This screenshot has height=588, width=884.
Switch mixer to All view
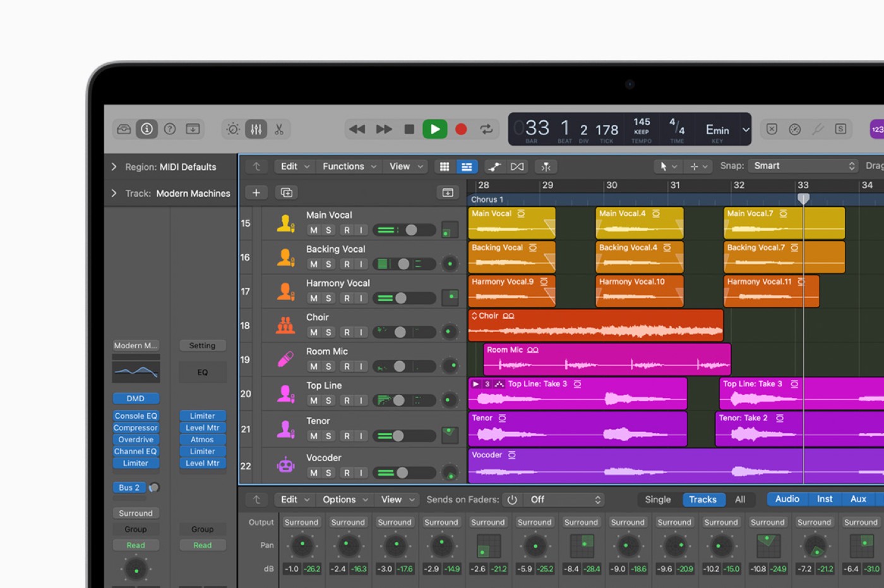click(x=740, y=500)
